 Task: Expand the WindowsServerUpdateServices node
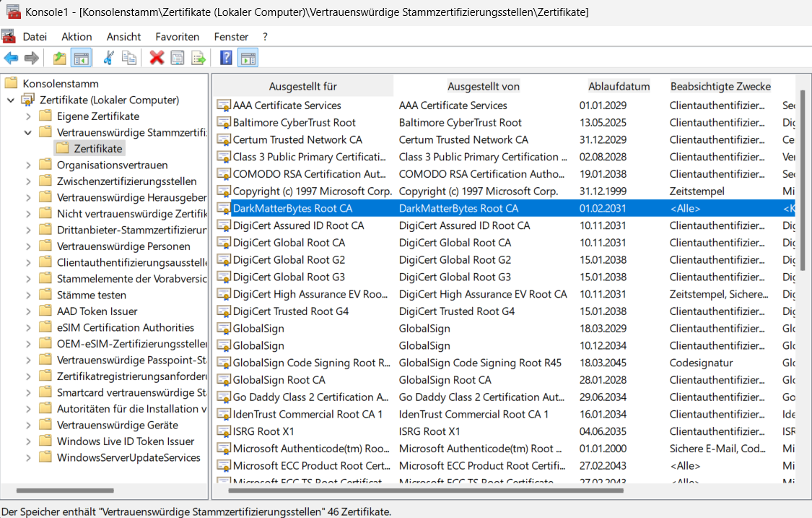click(x=28, y=458)
